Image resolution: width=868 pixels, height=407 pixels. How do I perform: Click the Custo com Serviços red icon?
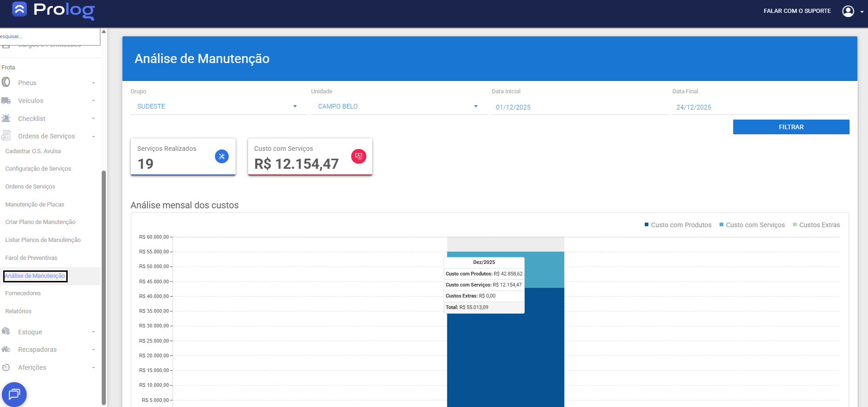[x=359, y=156]
